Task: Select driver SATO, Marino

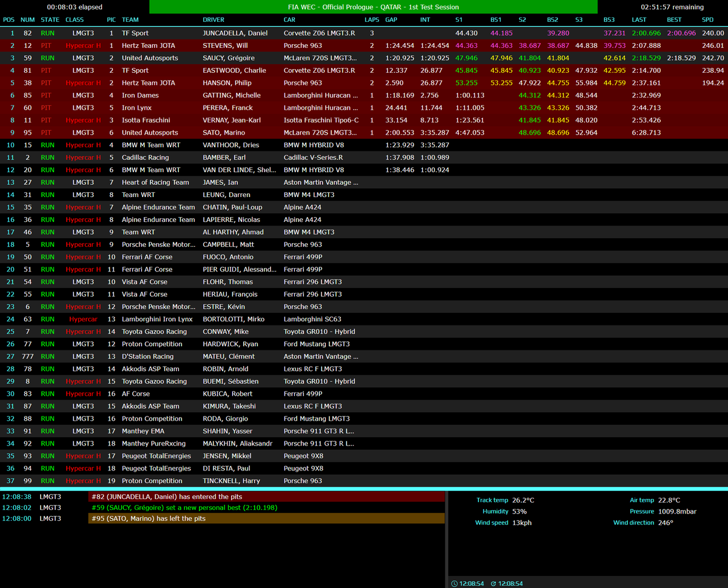Action: pyautogui.click(x=224, y=133)
